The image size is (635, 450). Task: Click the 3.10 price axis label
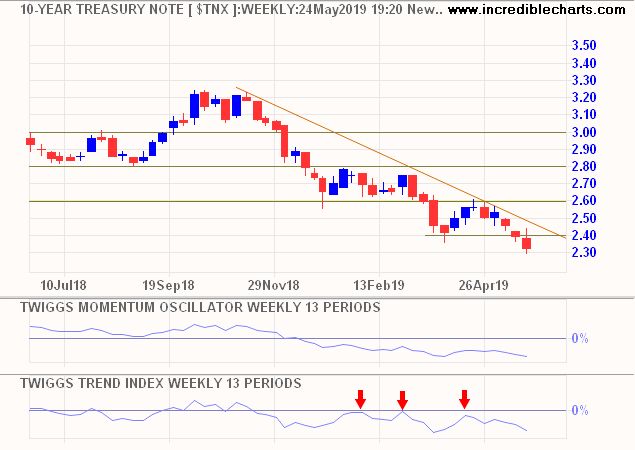click(x=584, y=115)
